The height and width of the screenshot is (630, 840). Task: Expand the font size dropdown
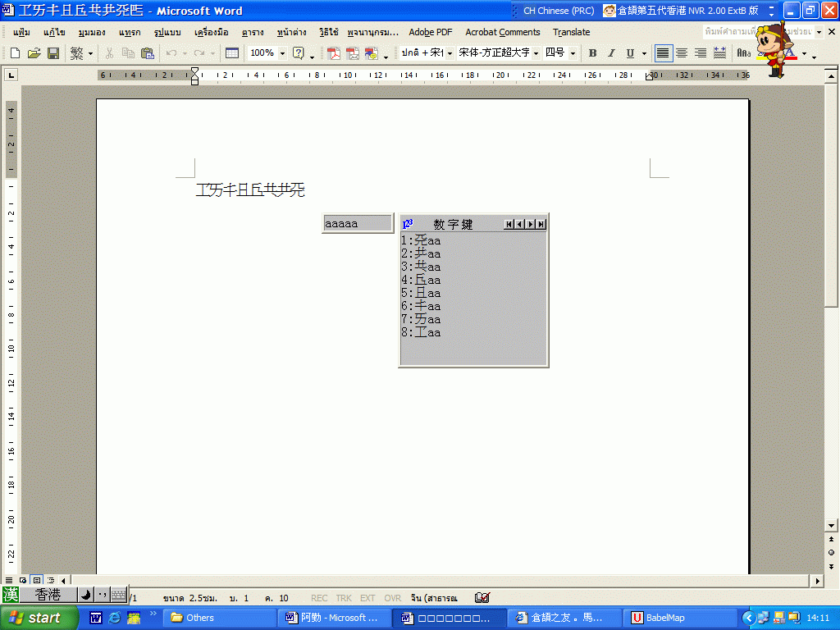573,53
